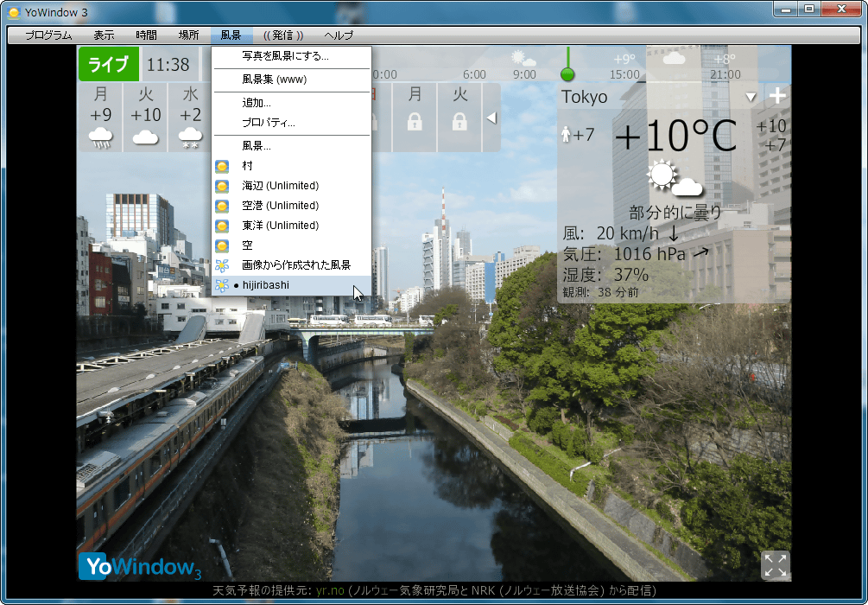
Task: Click the 風: 20 km/h reading
Action: (x=621, y=233)
